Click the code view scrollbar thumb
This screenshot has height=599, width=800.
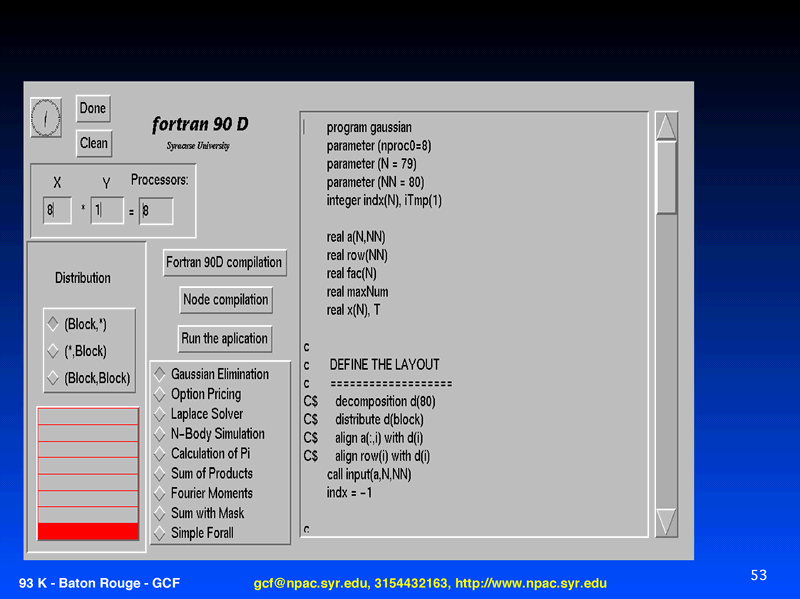click(x=666, y=178)
